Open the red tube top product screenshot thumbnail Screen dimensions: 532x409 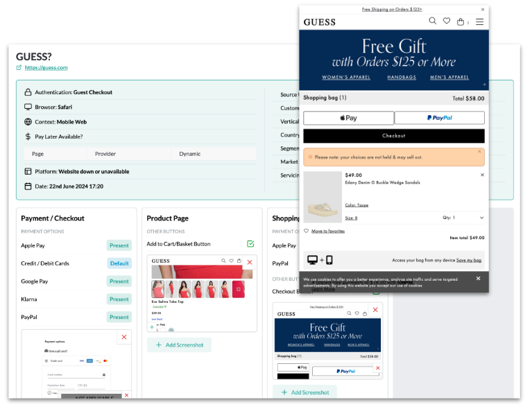click(x=202, y=294)
